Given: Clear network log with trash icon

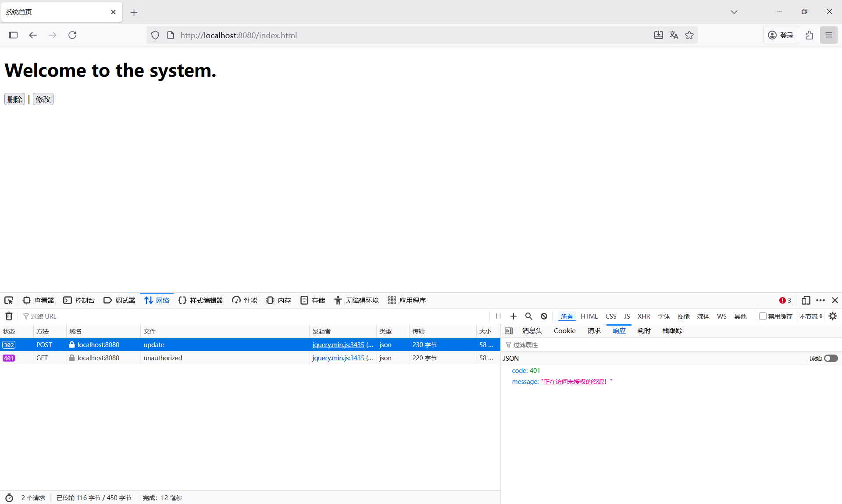Looking at the screenshot, I should pyautogui.click(x=9, y=316).
